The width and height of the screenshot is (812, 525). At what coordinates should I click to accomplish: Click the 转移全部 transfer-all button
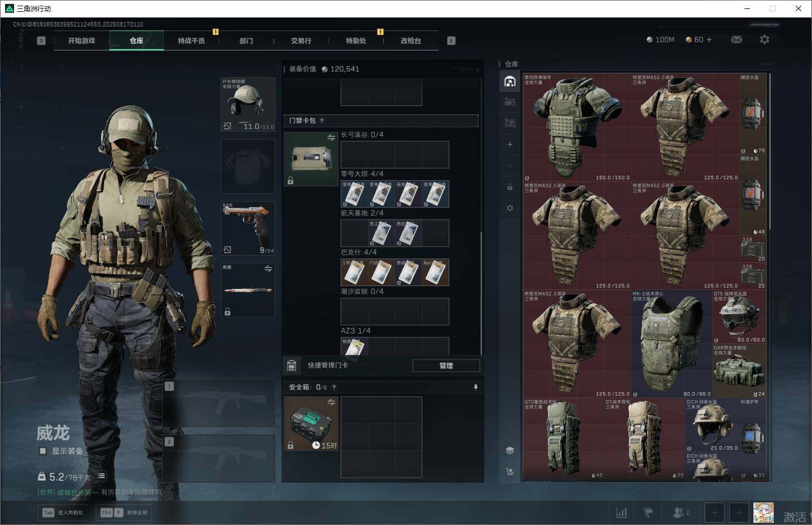click(x=124, y=513)
